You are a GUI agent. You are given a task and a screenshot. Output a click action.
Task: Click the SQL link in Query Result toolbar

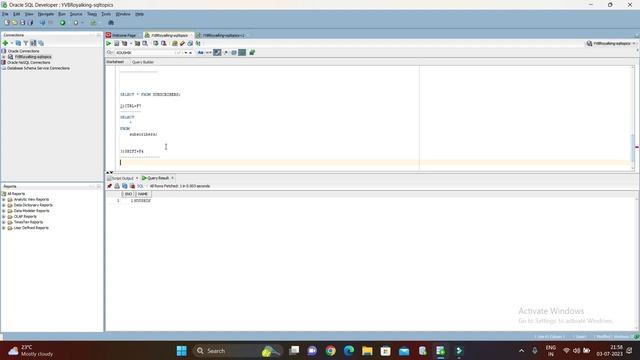click(x=140, y=186)
